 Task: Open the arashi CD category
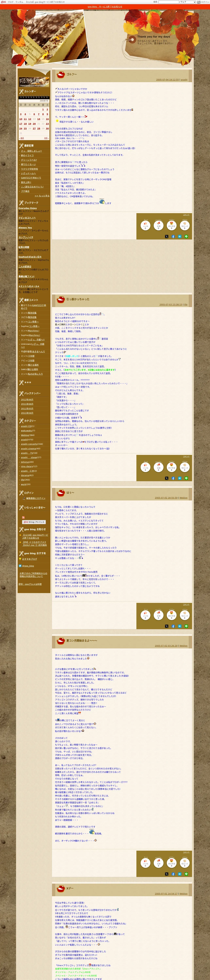pyautogui.click(x=26, y=426)
